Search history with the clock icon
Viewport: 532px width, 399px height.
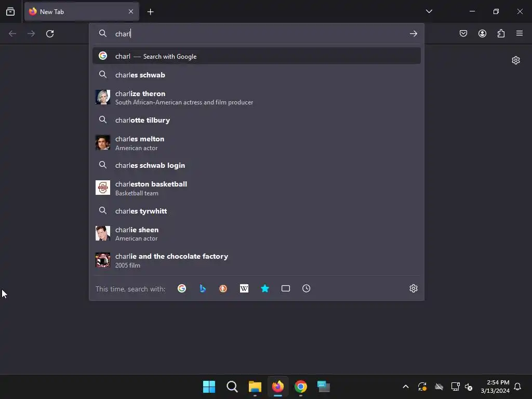(x=307, y=288)
